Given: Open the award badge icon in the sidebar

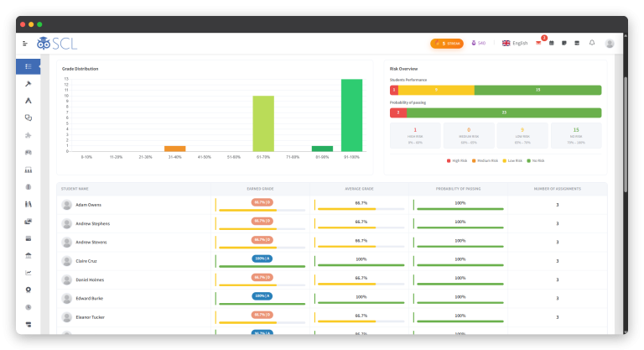Looking at the screenshot, I should click(x=29, y=290).
